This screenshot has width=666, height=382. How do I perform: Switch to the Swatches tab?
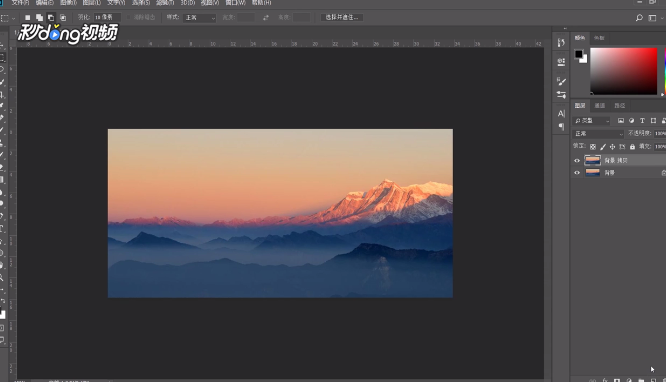pos(599,38)
